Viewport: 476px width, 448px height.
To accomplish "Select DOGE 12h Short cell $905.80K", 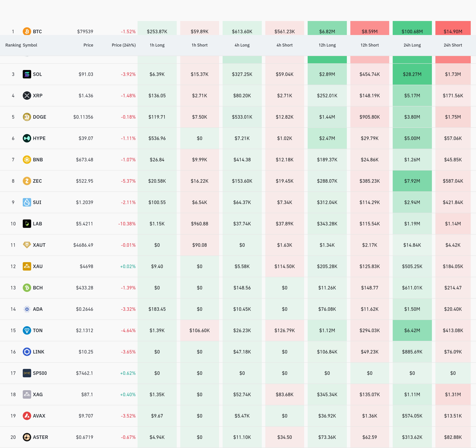I will (370, 117).
